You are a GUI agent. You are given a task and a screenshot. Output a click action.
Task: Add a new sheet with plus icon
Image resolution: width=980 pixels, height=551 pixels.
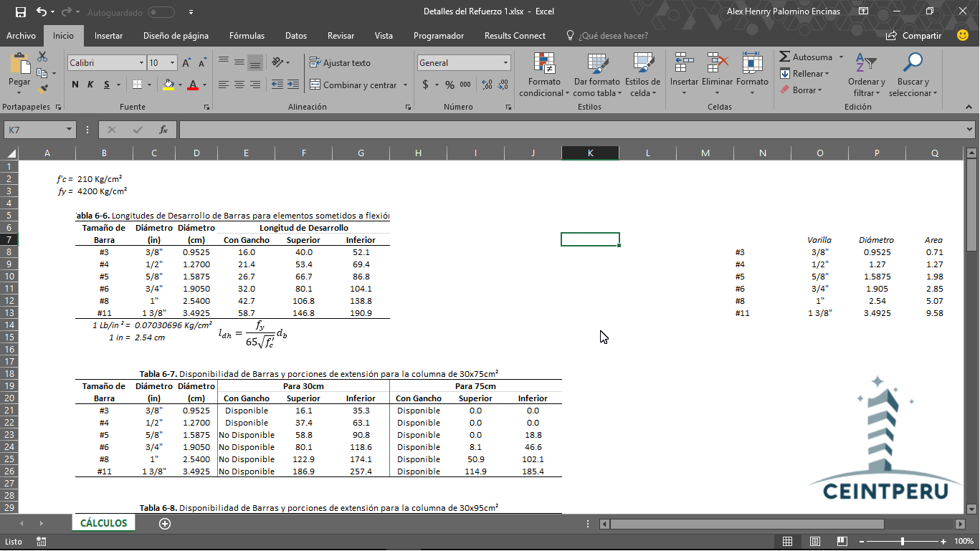tap(165, 524)
